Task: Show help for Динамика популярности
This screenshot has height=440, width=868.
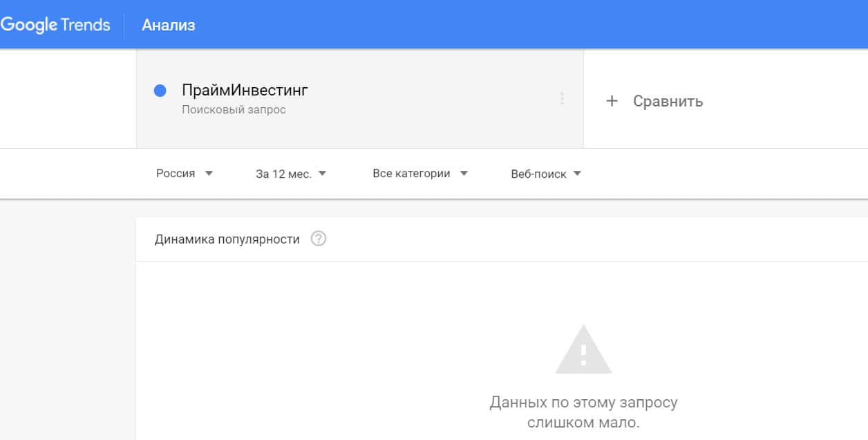Action: (x=319, y=239)
